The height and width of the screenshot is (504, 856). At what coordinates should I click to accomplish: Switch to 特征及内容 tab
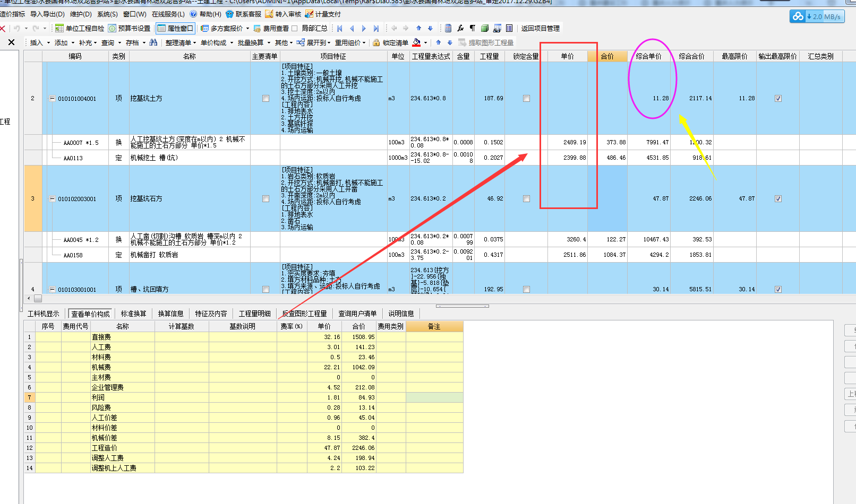point(211,314)
